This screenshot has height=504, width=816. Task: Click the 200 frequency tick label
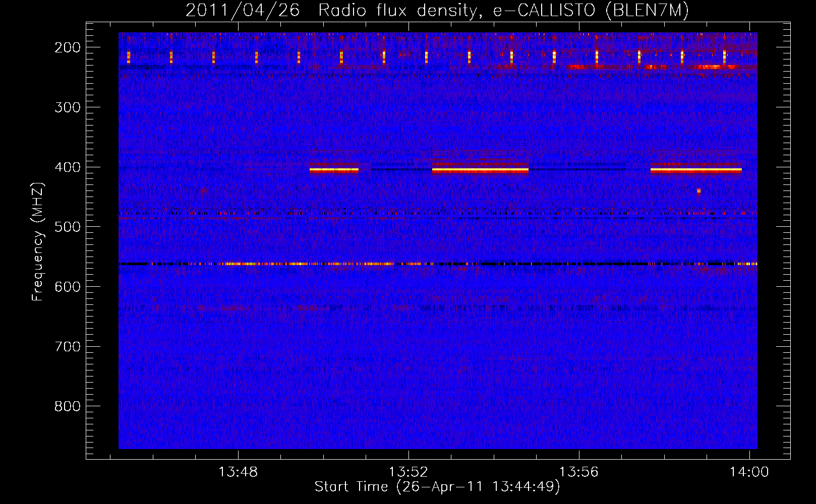68,47
